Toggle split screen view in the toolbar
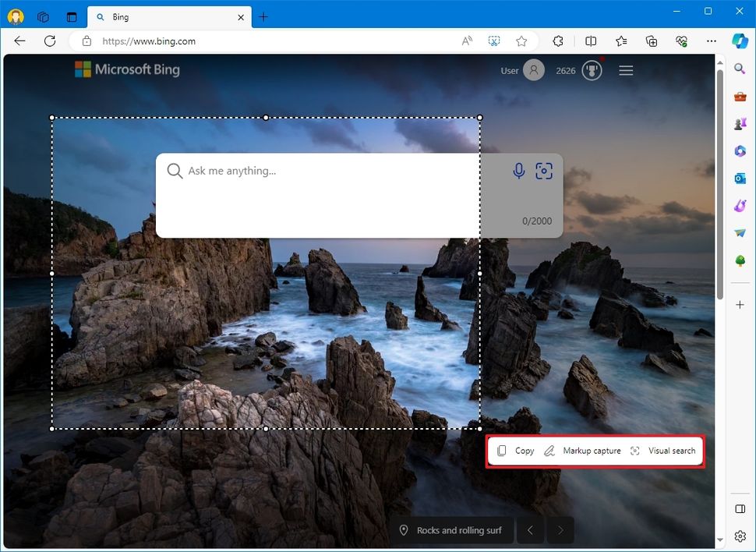The width and height of the screenshot is (756, 552). (x=590, y=41)
